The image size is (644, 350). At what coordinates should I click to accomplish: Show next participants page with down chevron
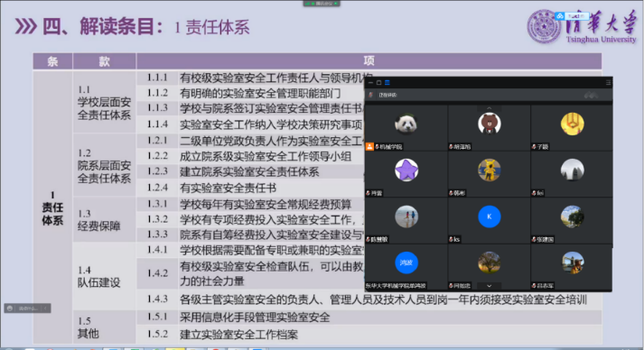tap(490, 286)
